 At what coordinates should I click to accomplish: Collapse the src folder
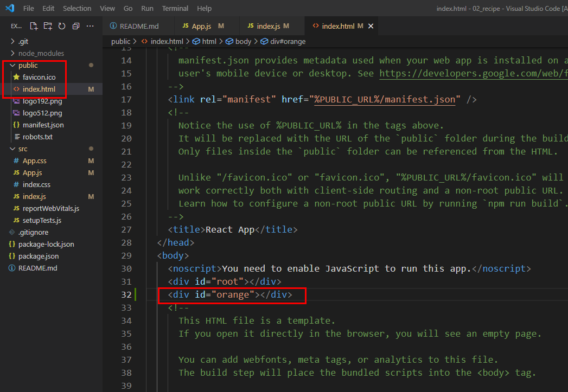pos(51,149)
